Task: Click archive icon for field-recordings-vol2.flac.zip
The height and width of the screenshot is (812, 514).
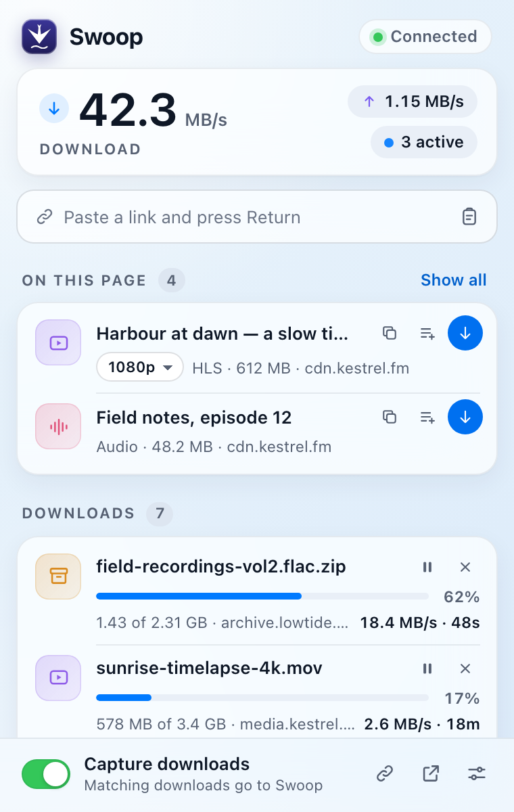Action: coord(58,577)
